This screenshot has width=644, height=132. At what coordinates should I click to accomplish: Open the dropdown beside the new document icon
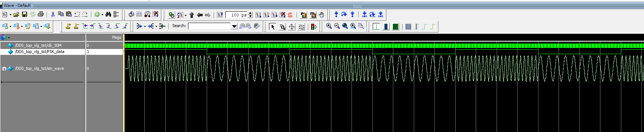[x=10, y=15]
